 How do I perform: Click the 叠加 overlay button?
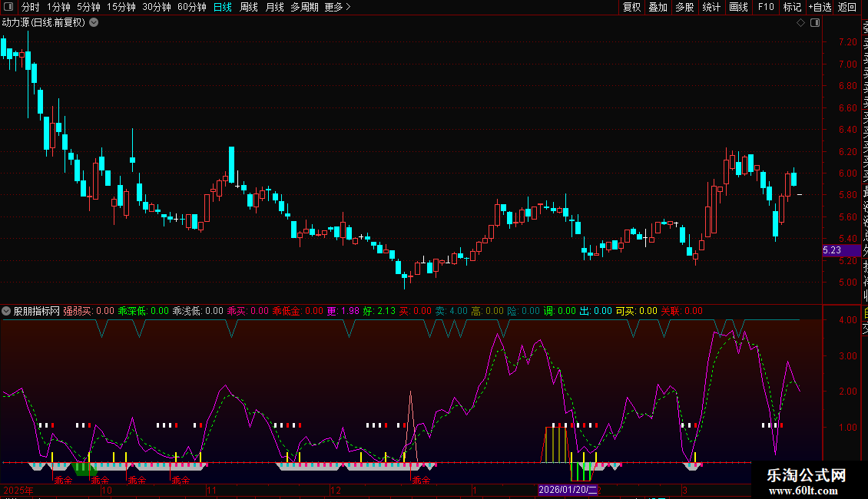click(658, 7)
